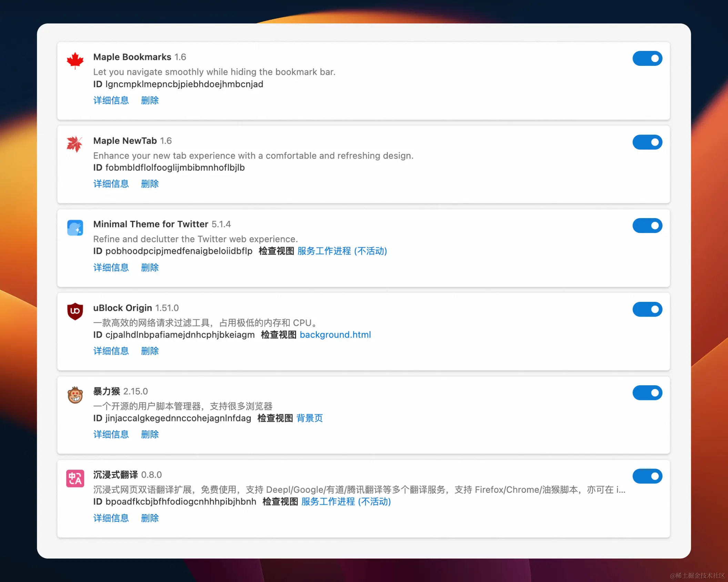Click the Maple Bookmarks description text
Screen dimensions: 728x582
tap(214, 72)
